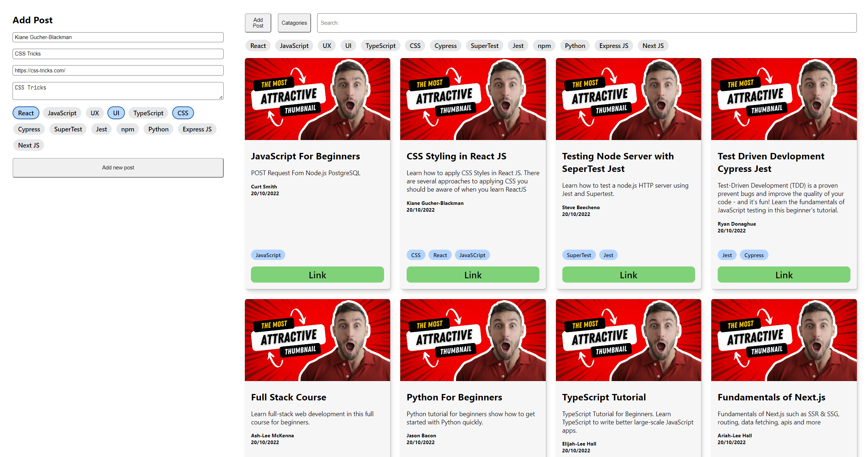
Task: Click CSS tag on CSS Styling card
Action: click(x=416, y=255)
